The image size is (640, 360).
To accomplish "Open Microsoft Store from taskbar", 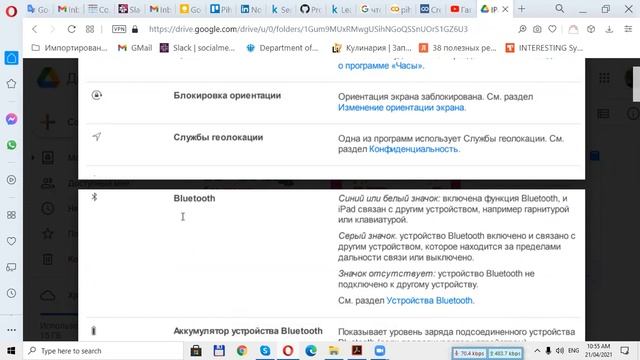I will [x=196, y=351].
